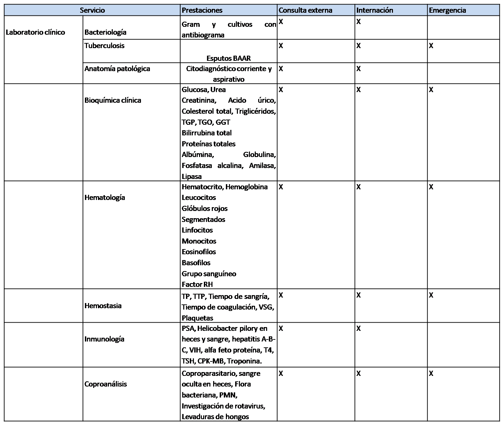Click the Hematología row label
Viewport: 504px width, 425px height.
105,198
